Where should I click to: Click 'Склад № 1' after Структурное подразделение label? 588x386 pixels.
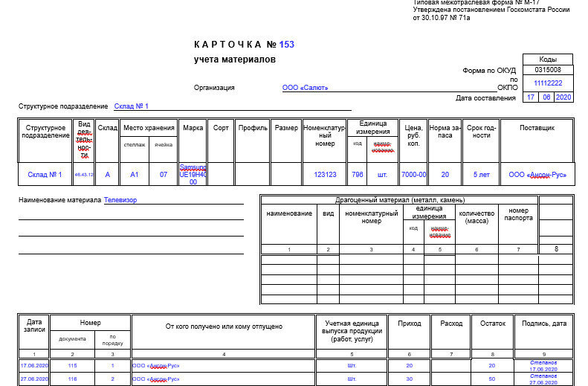[132, 106]
